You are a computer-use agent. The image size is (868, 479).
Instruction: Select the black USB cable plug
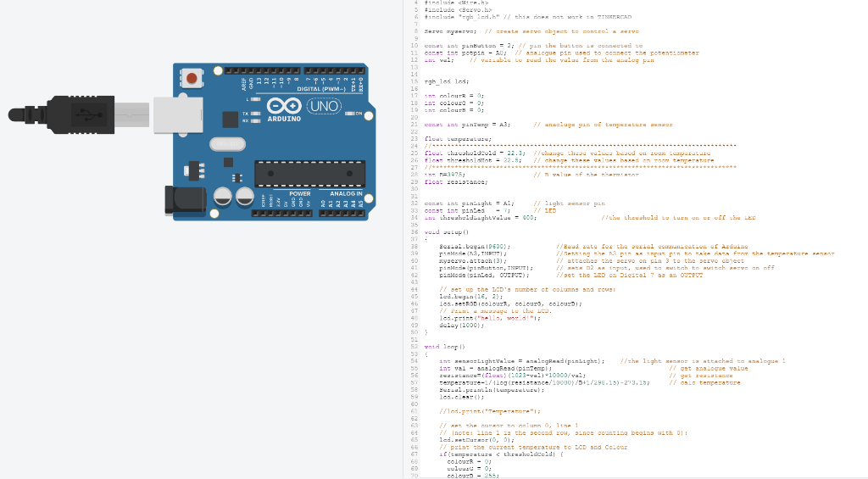[x=61, y=114]
